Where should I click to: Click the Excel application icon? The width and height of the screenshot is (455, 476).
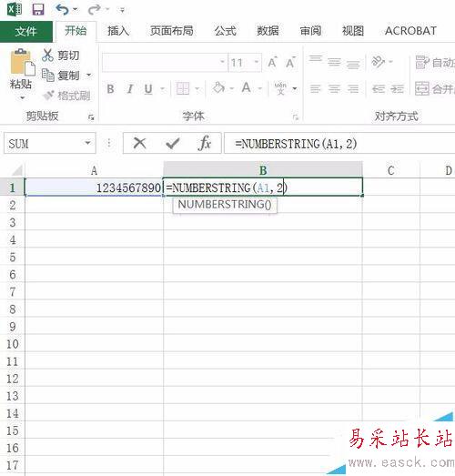[x=15, y=9]
